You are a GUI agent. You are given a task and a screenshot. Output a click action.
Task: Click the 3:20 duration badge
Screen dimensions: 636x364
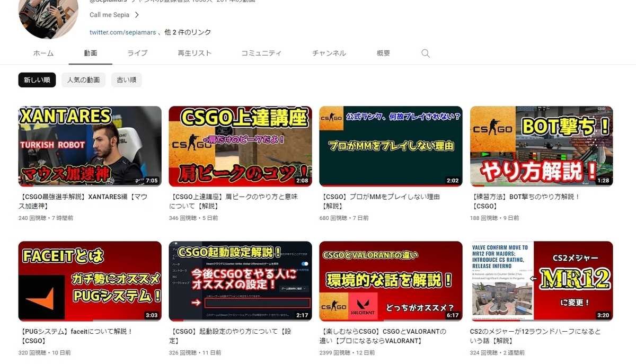point(603,315)
